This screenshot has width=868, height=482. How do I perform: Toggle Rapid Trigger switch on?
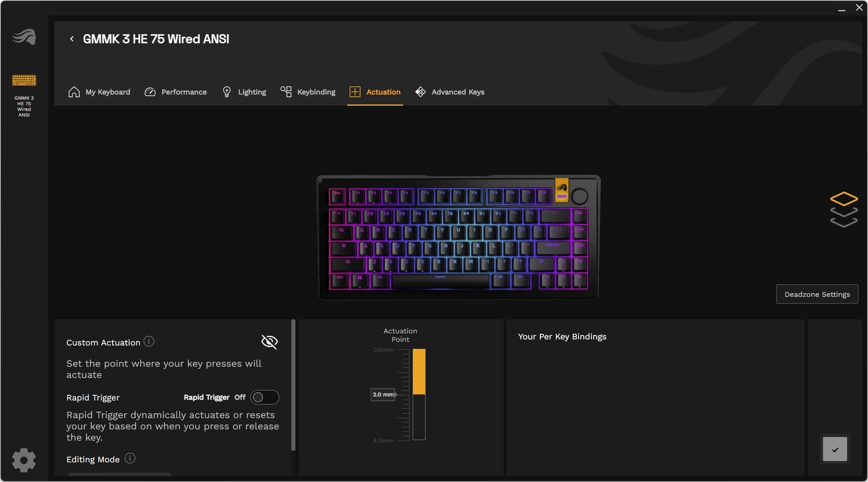264,397
